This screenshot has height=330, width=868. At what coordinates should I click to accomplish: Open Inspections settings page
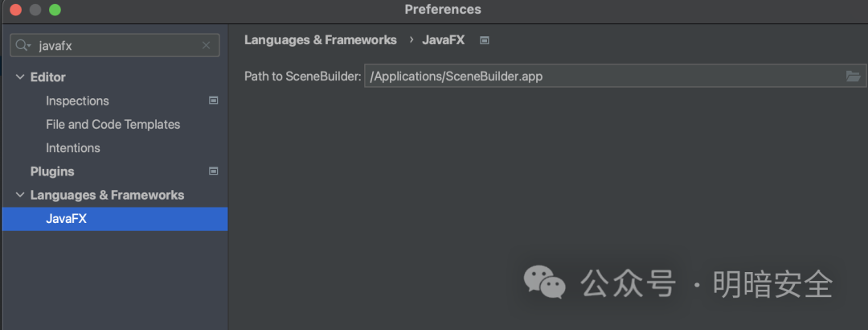point(77,101)
